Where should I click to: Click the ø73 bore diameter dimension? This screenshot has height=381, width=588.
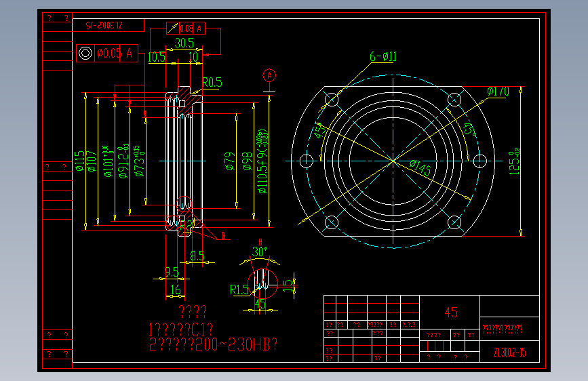pyautogui.click(x=139, y=161)
